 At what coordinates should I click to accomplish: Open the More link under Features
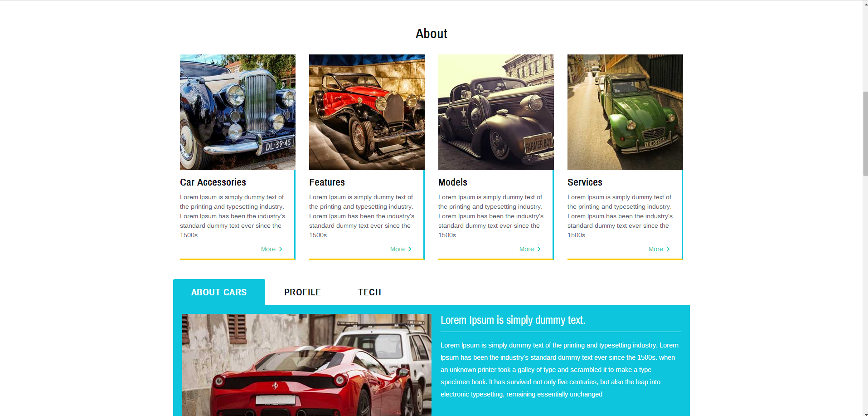tap(398, 249)
